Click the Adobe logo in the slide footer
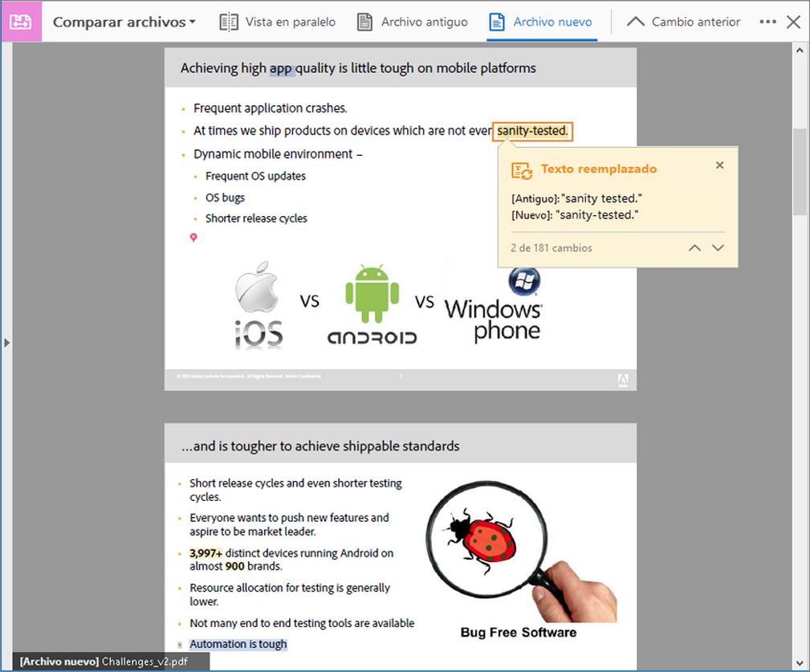The width and height of the screenshot is (810, 672). (624, 379)
